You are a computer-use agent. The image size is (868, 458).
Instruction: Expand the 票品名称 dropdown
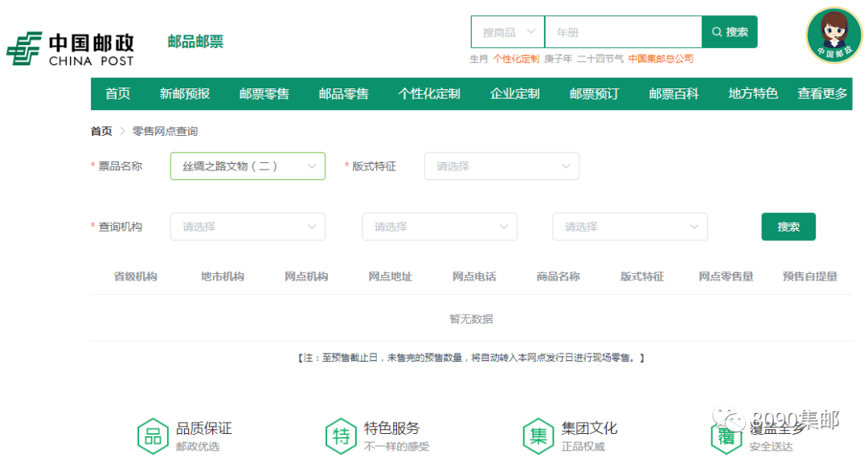pyautogui.click(x=248, y=166)
